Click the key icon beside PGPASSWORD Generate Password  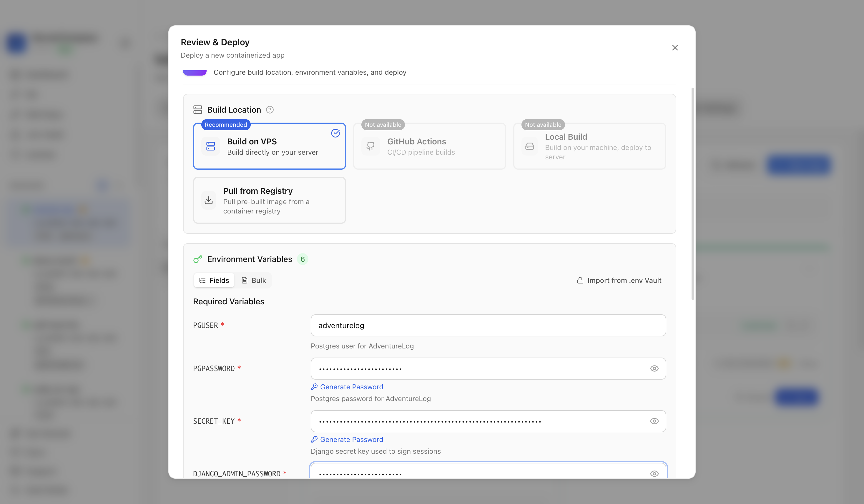coord(314,387)
